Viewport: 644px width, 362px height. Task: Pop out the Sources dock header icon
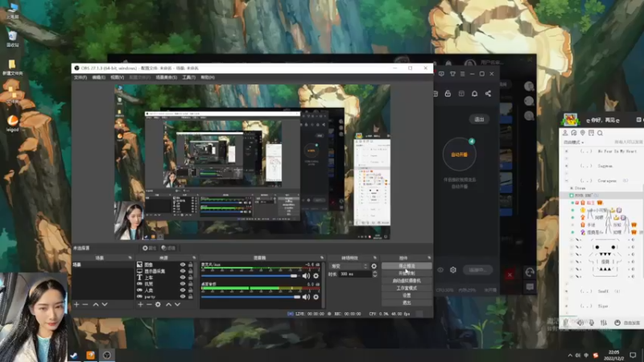click(x=194, y=257)
